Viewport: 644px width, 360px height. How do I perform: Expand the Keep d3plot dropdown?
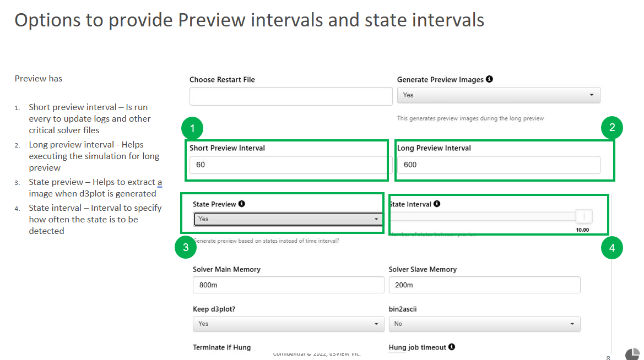[288, 324]
